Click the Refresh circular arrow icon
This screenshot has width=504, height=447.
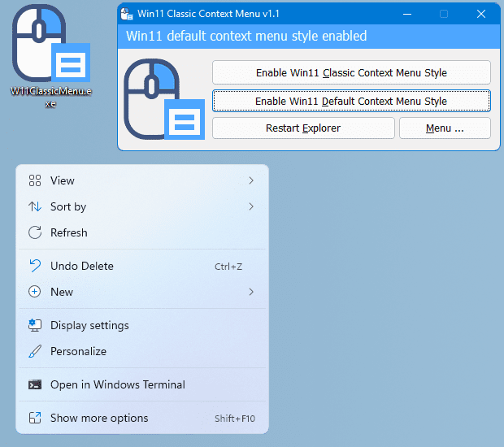(x=35, y=232)
